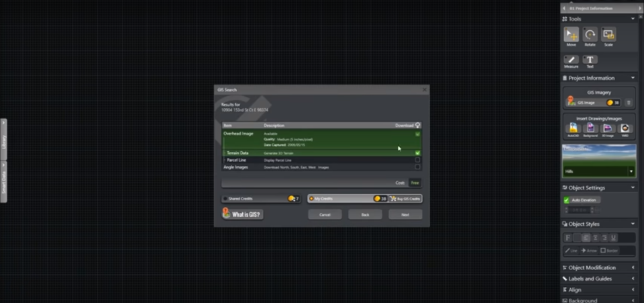This screenshot has height=303, width=644.
Task: Click the Description column header
Action: point(274,126)
